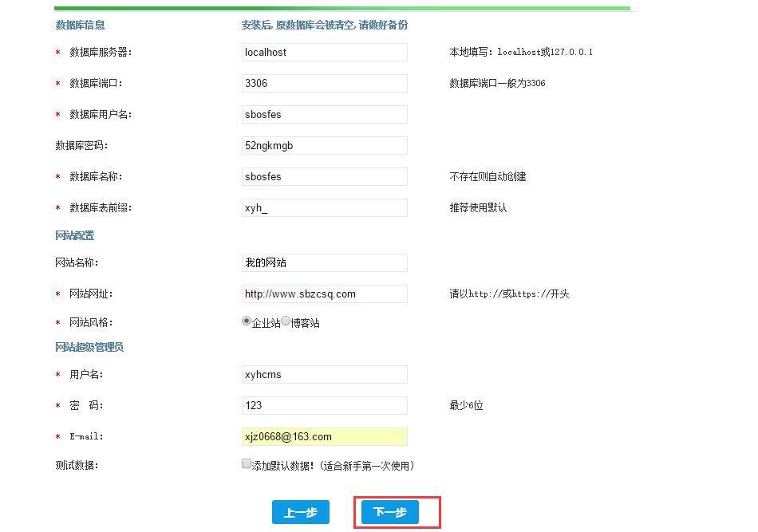
Task: Select the 数据库名称 input box
Action: pyautogui.click(x=324, y=176)
